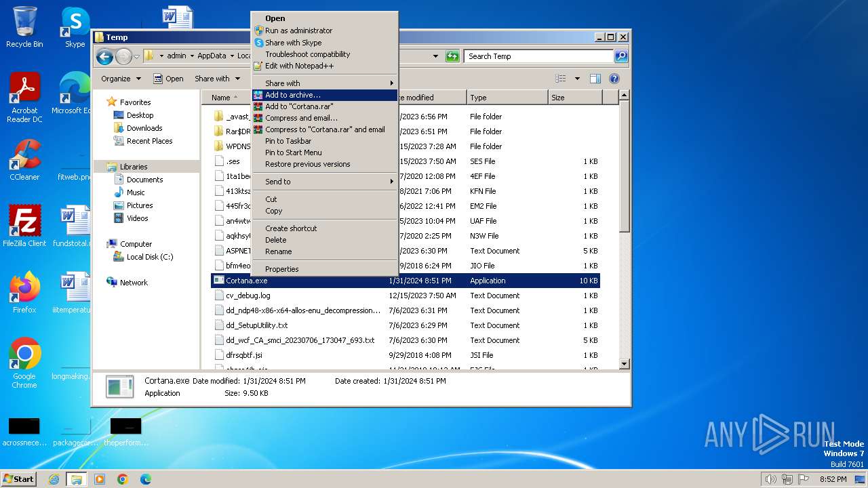
Task: Launch Skype from the desktop
Action: (x=75, y=27)
